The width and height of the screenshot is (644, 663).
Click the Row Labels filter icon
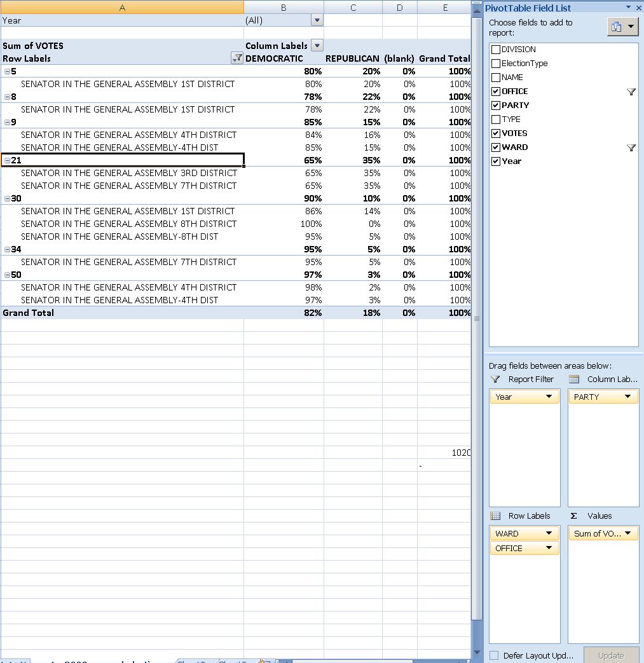[237, 58]
